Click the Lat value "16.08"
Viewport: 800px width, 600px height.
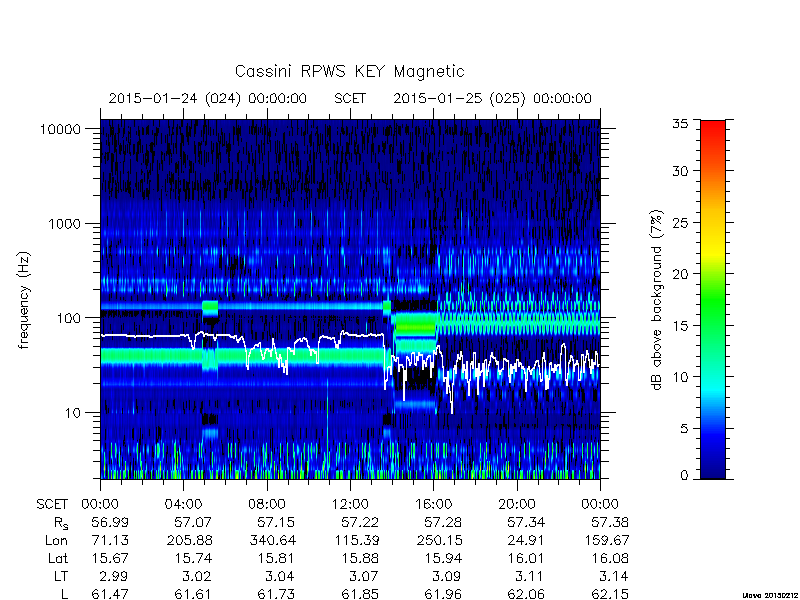click(x=610, y=559)
